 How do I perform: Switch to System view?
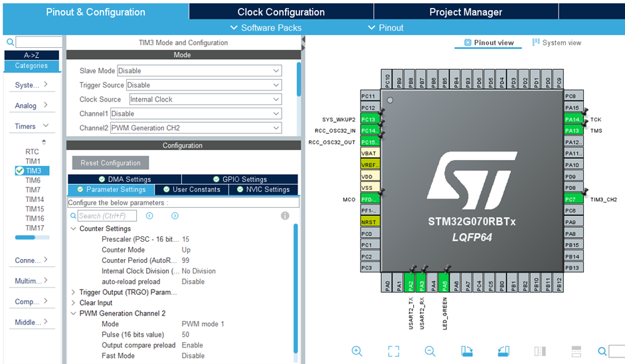[557, 43]
